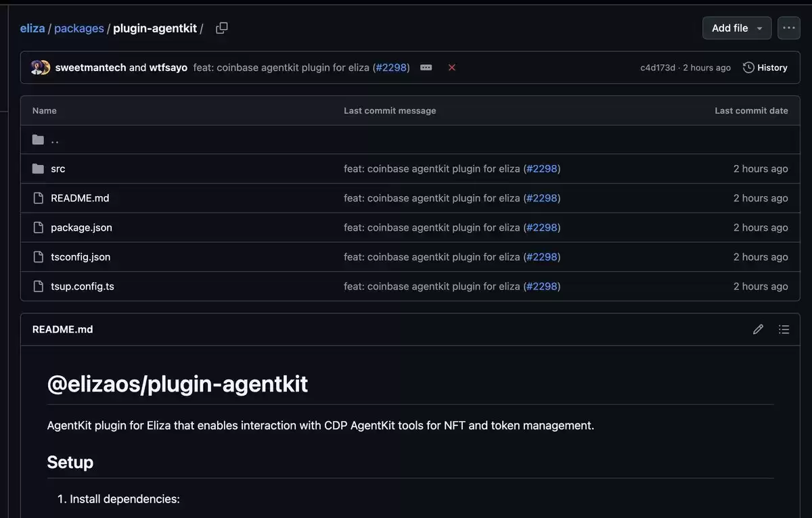
Task: Click Last commit date column header
Action: click(751, 110)
